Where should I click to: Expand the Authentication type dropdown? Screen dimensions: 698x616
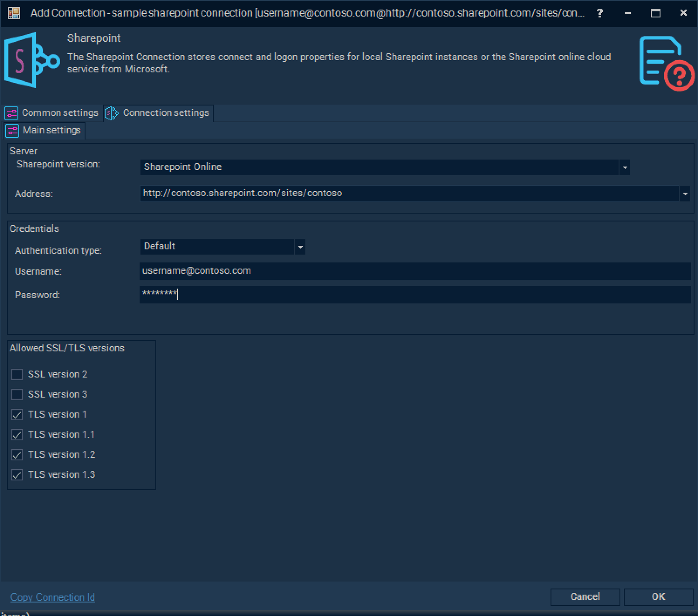tap(300, 247)
